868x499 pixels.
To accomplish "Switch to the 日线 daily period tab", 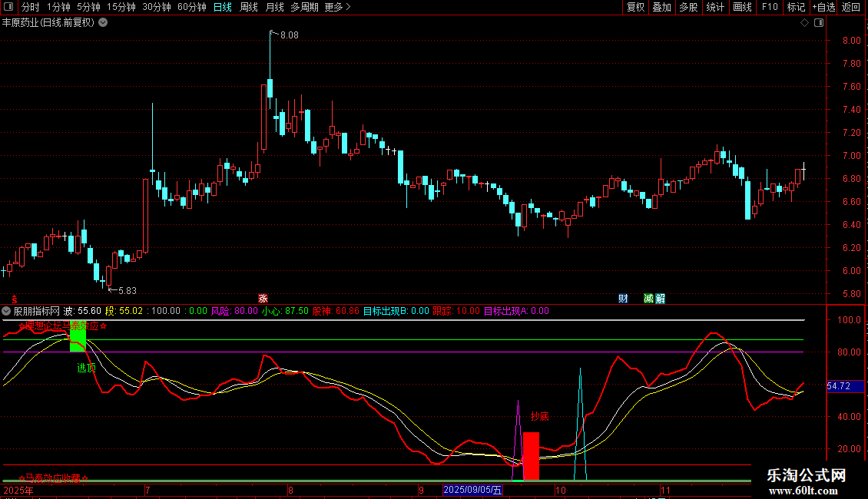I will click(x=222, y=8).
